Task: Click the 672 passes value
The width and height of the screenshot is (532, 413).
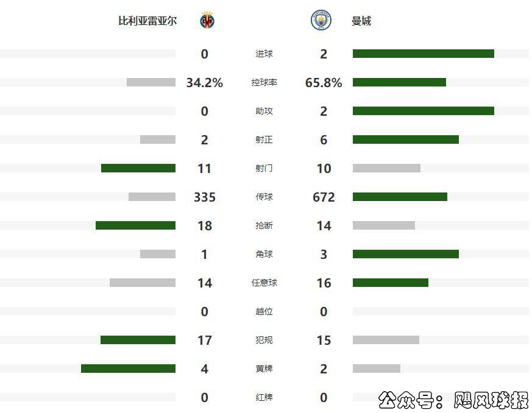Action: pyautogui.click(x=324, y=197)
